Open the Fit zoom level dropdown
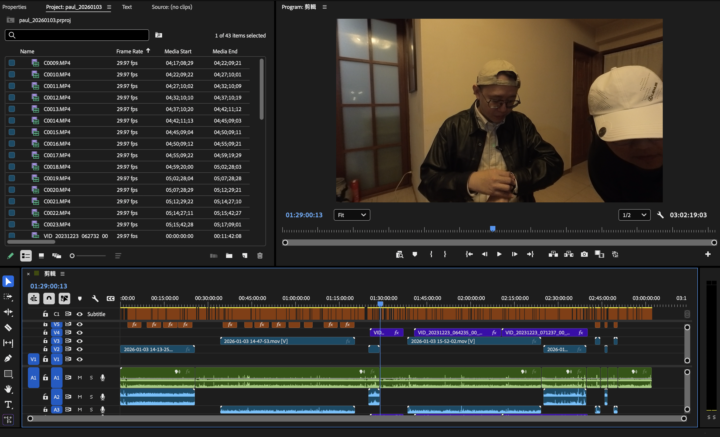Image resolution: width=720 pixels, height=437 pixels. [351, 215]
